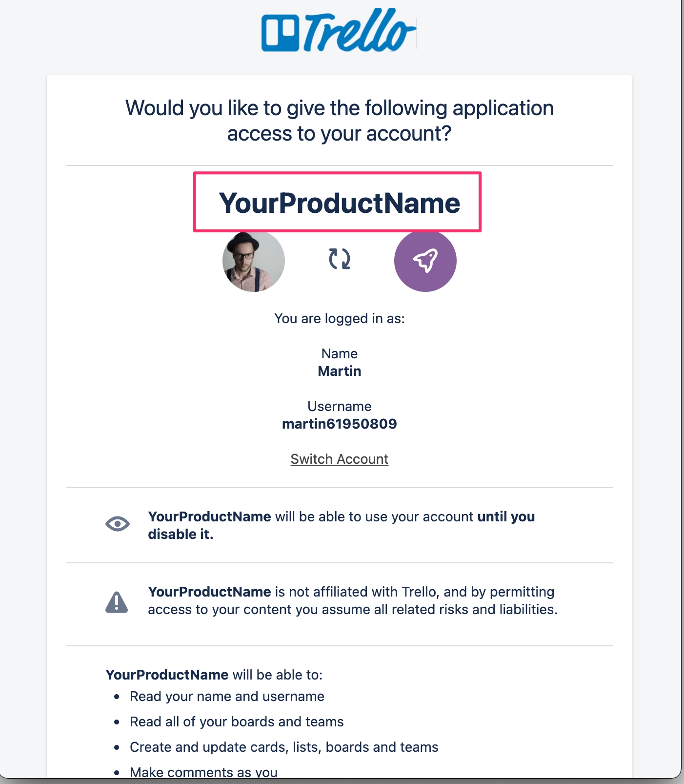Image resolution: width=684 pixels, height=784 pixels.
Task: Click 'You are logged in as:' text
Action: [340, 318]
